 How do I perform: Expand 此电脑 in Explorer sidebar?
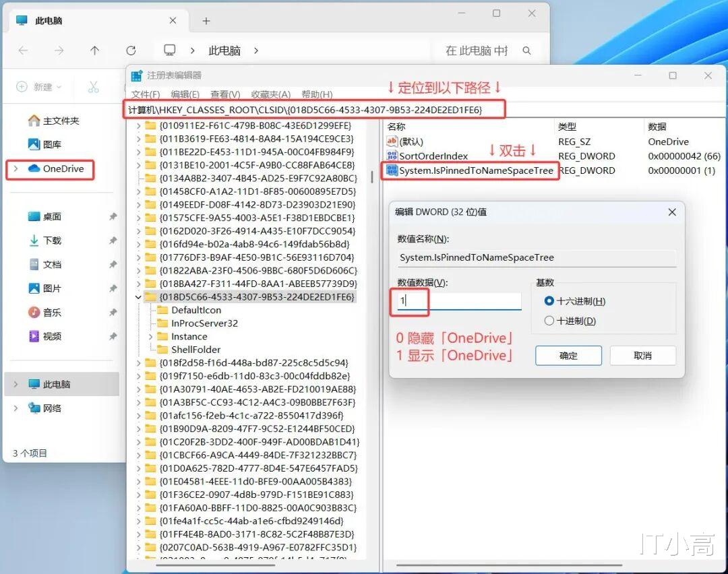click(16, 384)
